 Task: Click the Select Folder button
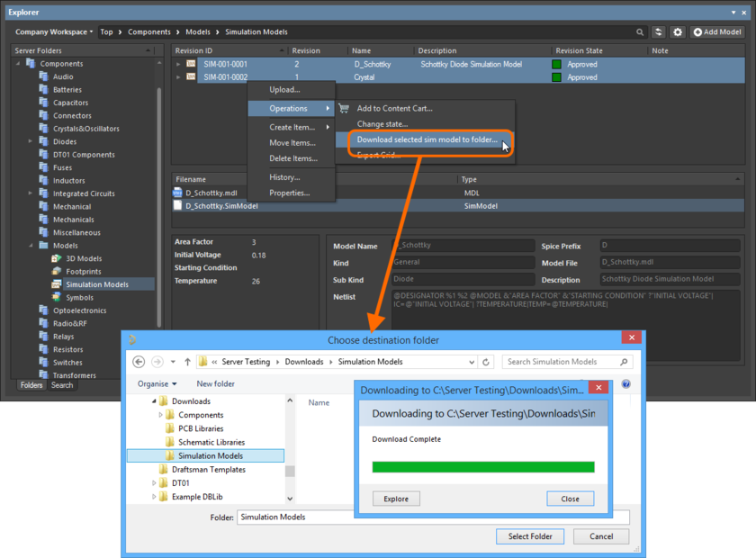530,536
